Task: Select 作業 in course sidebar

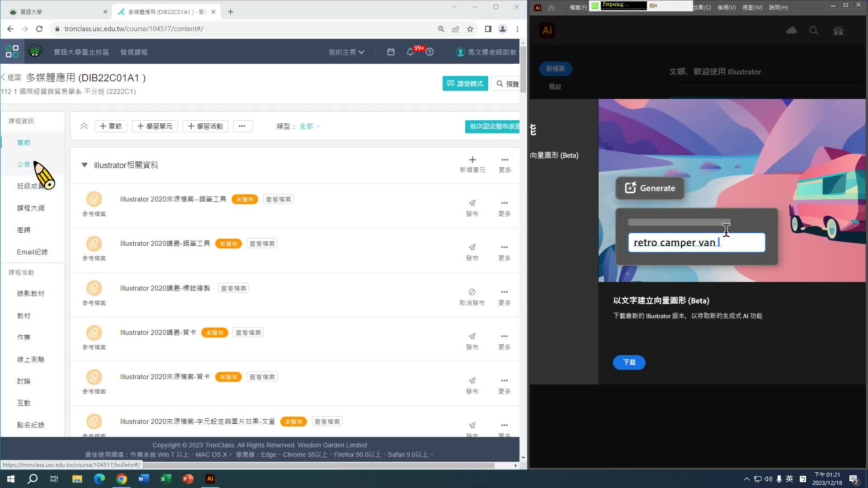Action: 24,337
